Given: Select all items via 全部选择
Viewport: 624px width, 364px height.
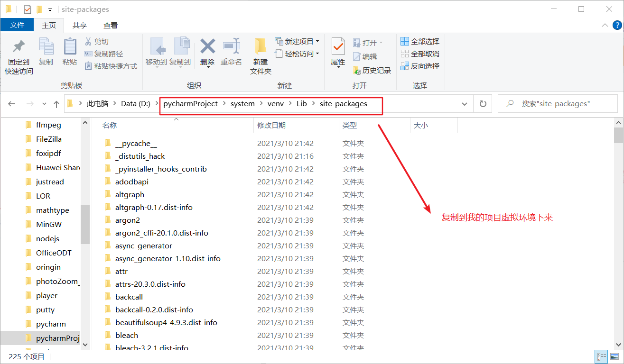Looking at the screenshot, I should [x=420, y=41].
